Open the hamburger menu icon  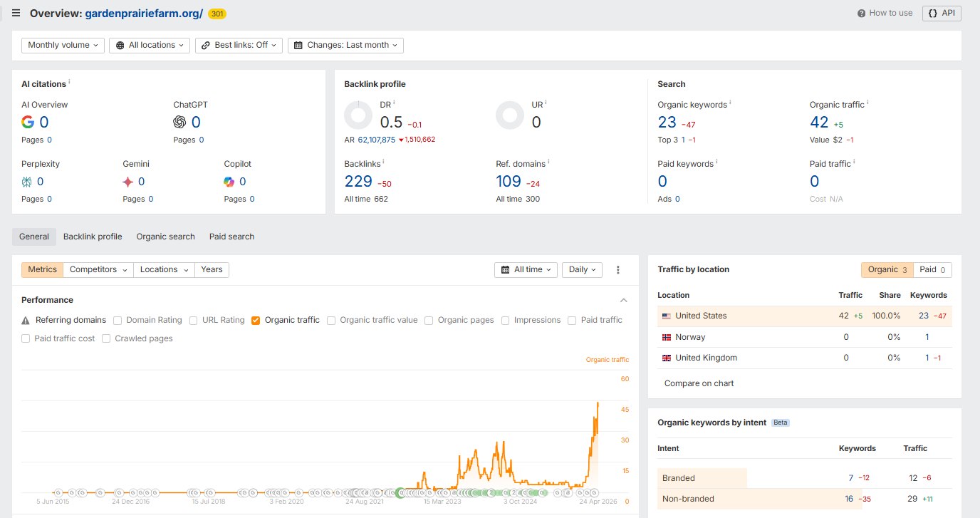pos(16,13)
